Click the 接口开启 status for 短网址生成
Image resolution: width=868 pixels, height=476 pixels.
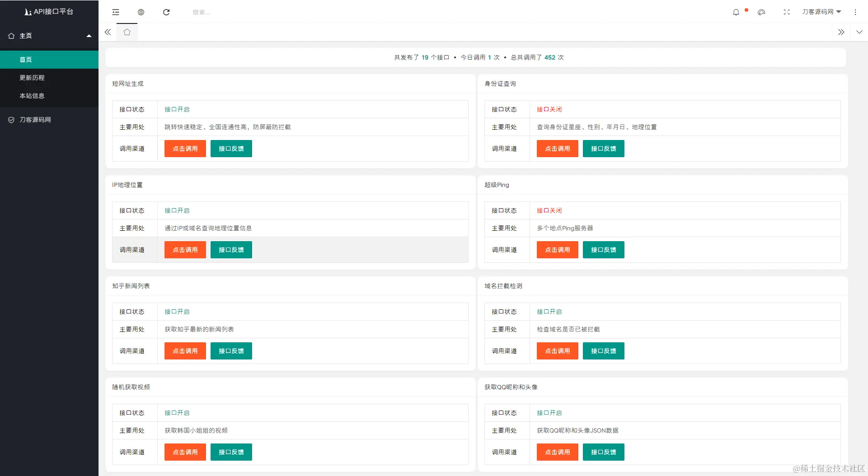177,109
